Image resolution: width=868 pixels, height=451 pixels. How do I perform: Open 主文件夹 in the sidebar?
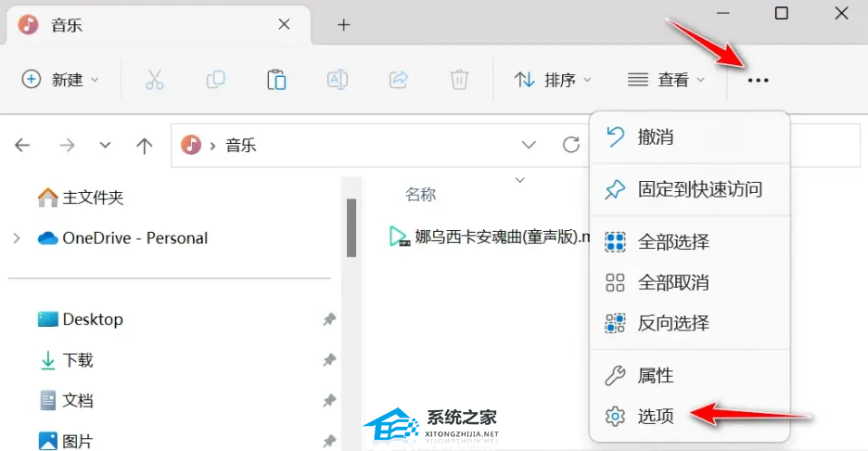[81, 198]
